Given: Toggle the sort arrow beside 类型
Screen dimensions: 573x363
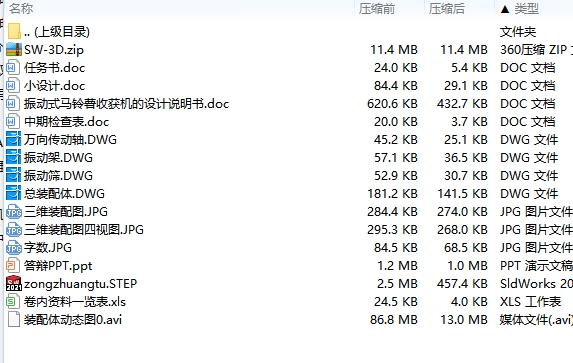Looking at the screenshot, I should pyautogui.click(x=505, y=9).
